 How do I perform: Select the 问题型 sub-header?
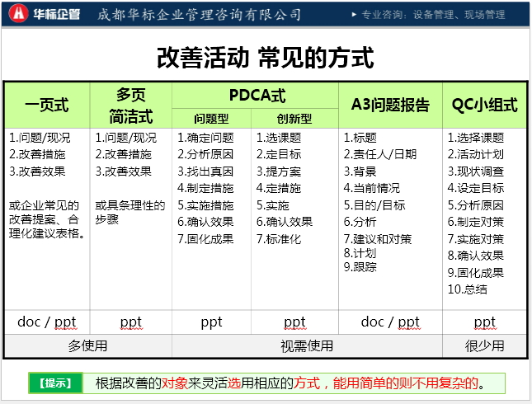(211, 118)
